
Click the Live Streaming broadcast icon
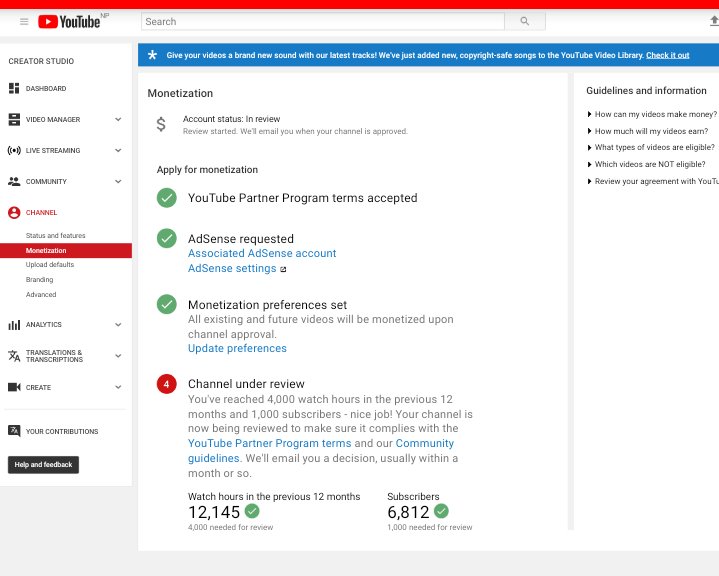click(x=14, y=150)
